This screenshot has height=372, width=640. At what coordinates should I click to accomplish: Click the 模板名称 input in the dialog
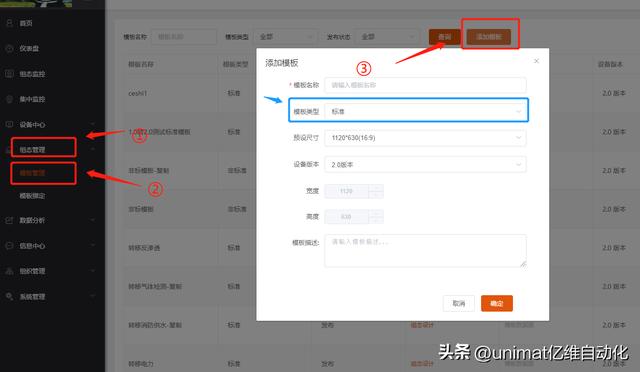click(425, 85)
